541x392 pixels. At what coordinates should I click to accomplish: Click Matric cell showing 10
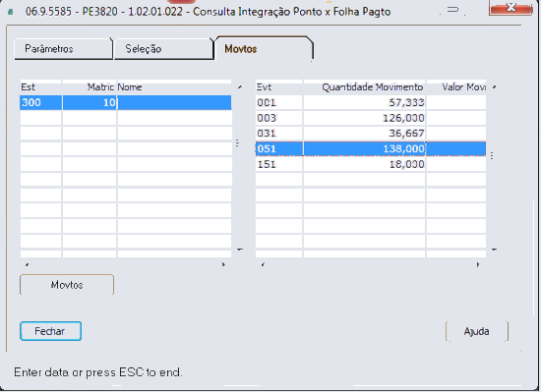point(90,102)
